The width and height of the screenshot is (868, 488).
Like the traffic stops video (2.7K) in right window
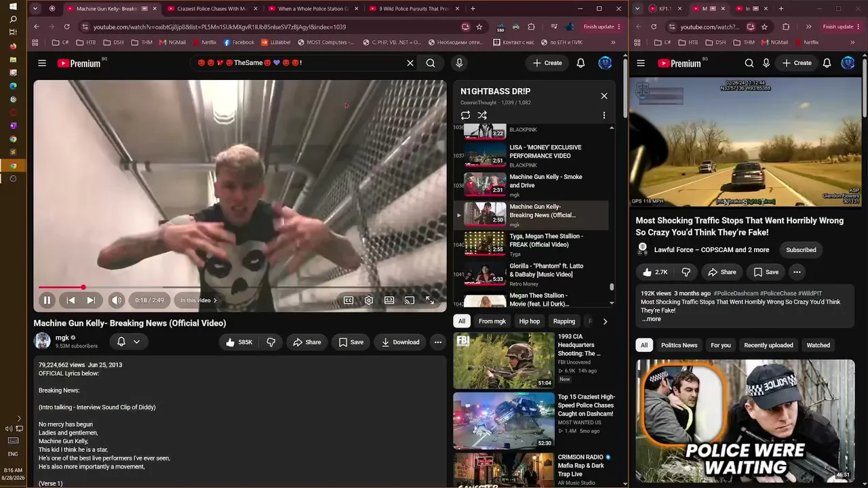point(654,272)
